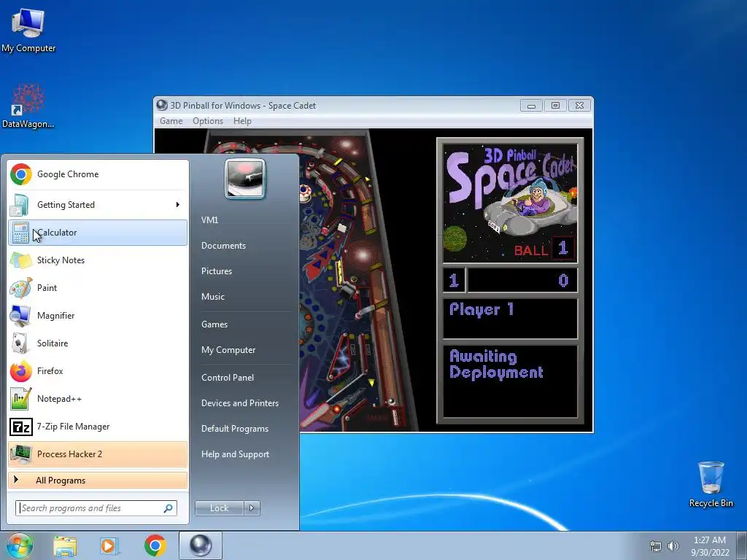Click the user account picture
The width and height of the screenshot is (747, 560).
[245, 179]
